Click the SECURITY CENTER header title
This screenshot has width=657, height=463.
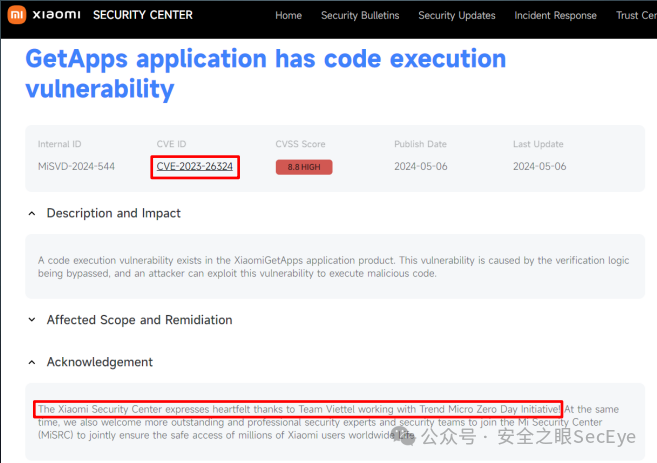click(x=143, y=15)
